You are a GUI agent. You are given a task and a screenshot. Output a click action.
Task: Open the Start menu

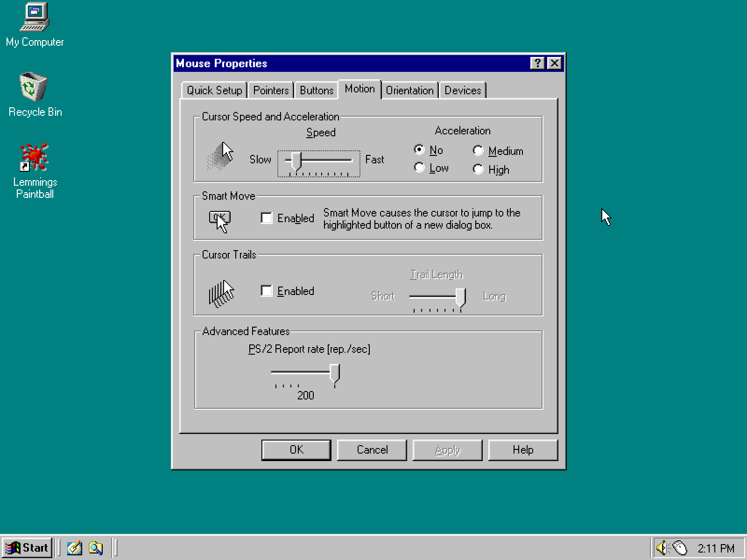27,547
